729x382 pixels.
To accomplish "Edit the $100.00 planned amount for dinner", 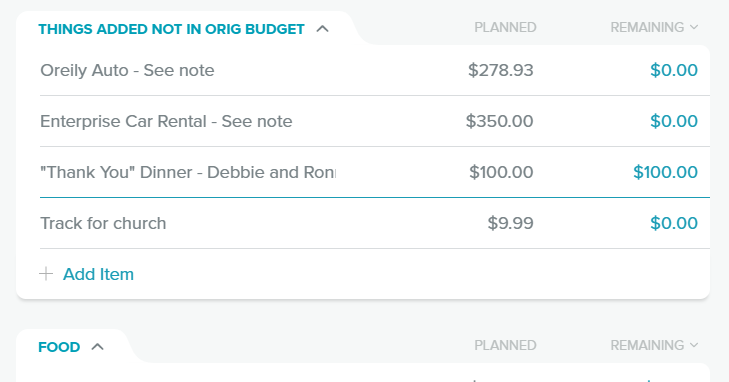I will coord(501,172).
